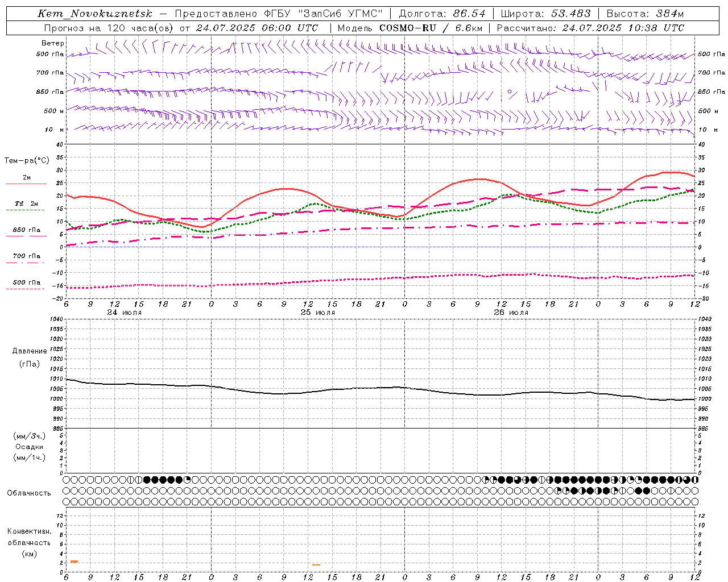Click the 'Td 2м' dew point legend
Image resolution: width=728 pixels, height=582 pixels.
point(27,203)
